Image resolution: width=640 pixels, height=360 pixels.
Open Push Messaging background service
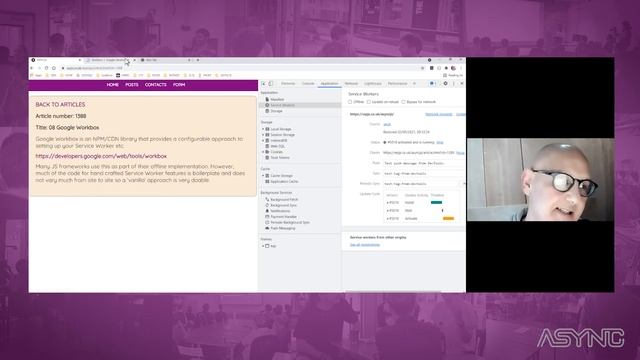click(282, 228)
